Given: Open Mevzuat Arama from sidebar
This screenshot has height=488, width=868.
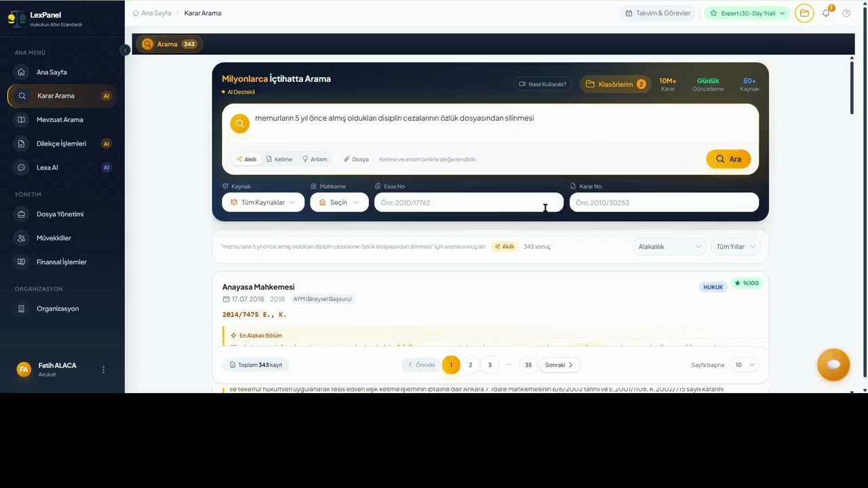Looking at the screenshot, I should click(x=62, y=119).
